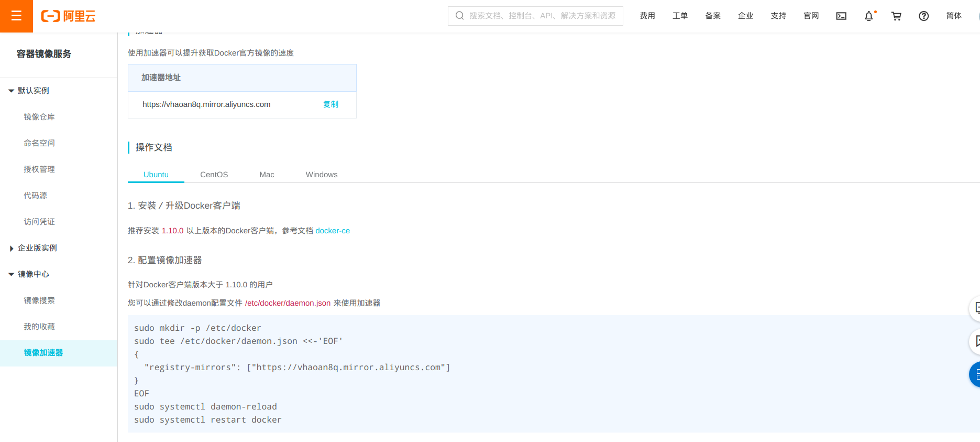Click the search magnifier icon
The height and width of the screenshot is (442, 980).
click(x=459, y=16)
